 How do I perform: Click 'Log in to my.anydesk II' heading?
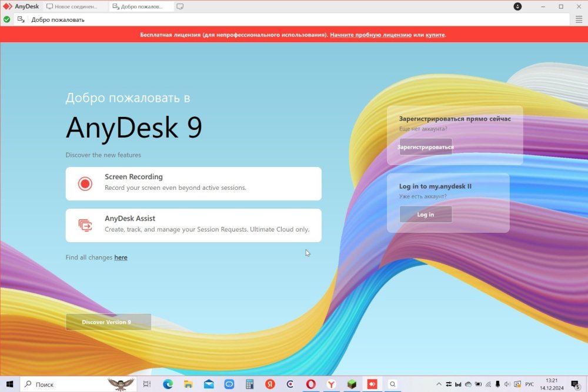pyautogui.click(x=435, y=186)
